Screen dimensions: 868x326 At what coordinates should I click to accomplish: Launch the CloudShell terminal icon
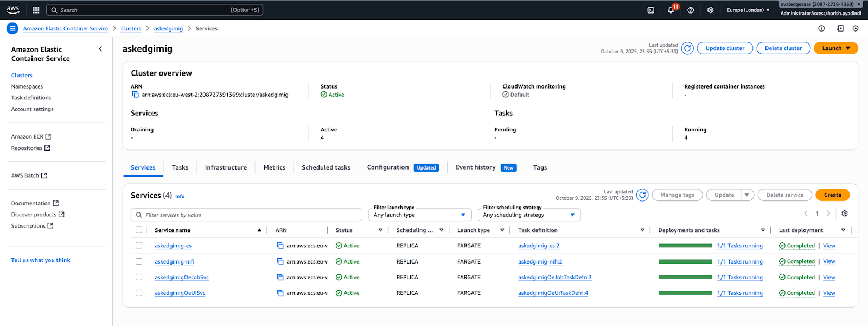pos(651,10)
